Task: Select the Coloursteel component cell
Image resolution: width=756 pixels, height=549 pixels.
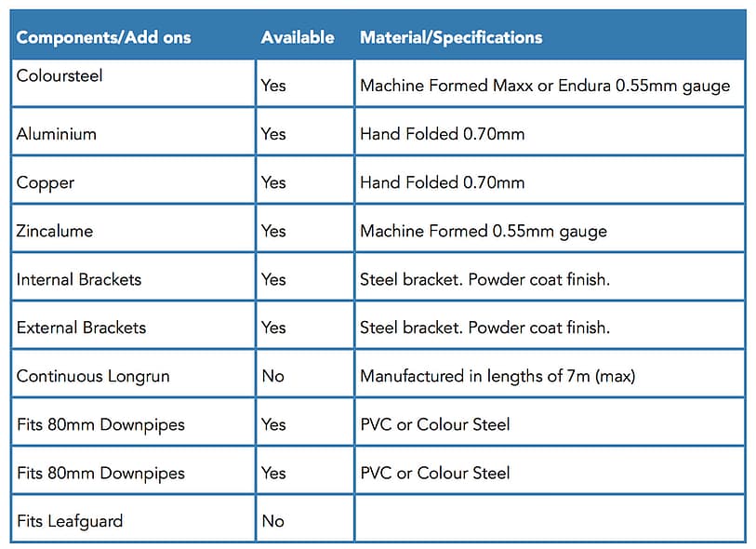Action: [x=60, y=76]
